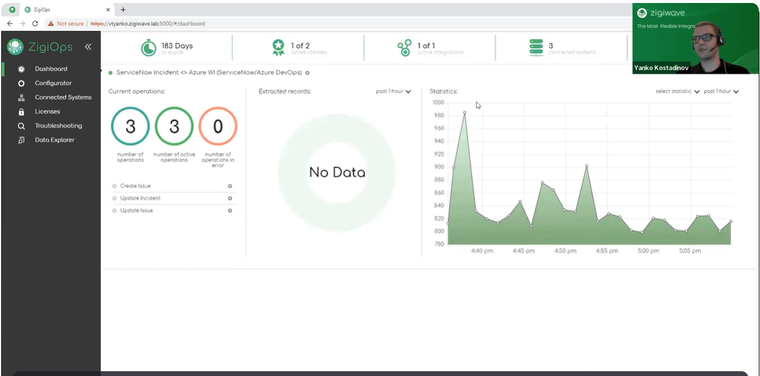Select the ZigiOps browser tab
Viewport: 760px width, 376px height.
(x=67, y=10)
